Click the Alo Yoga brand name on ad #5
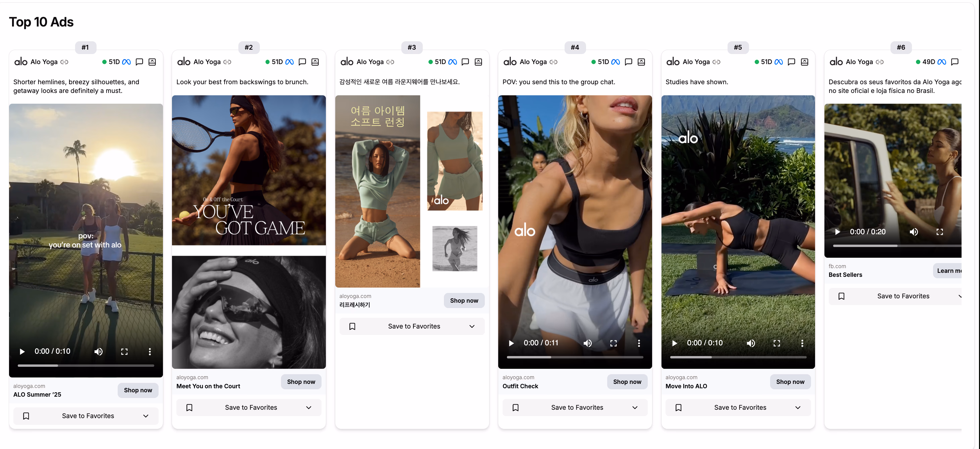Image resolution: width=980 pixels, height=449 pixels. pyautogui.click(x=696, y=62)
